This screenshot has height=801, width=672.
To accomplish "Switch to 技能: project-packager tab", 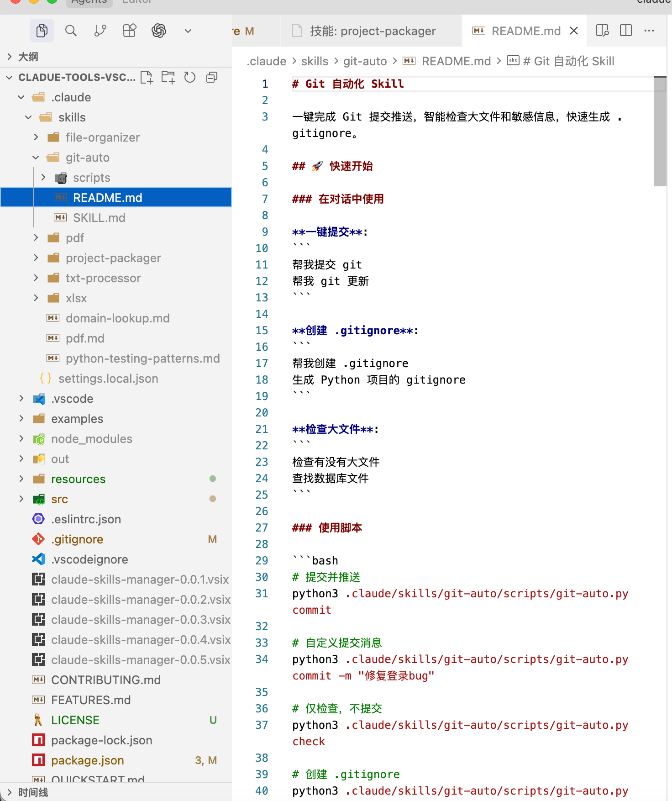I will point(371,31).
